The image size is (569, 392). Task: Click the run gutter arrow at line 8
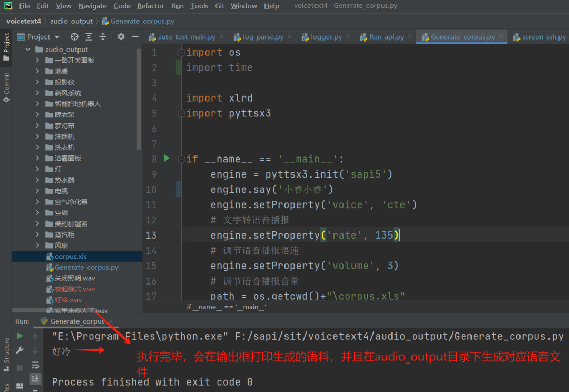coord(166,158)
